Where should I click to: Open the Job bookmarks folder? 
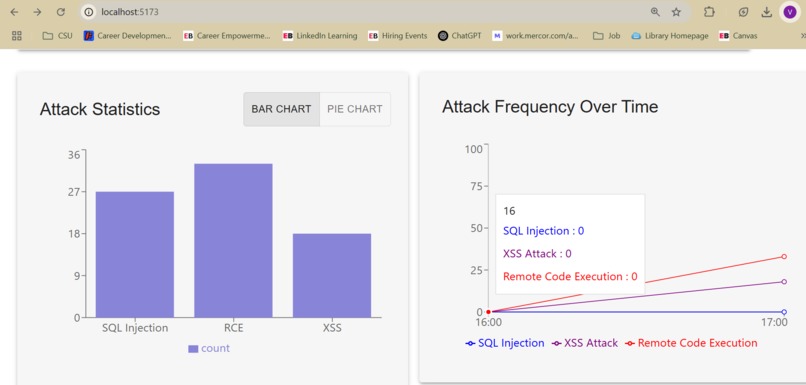point(607,35)
